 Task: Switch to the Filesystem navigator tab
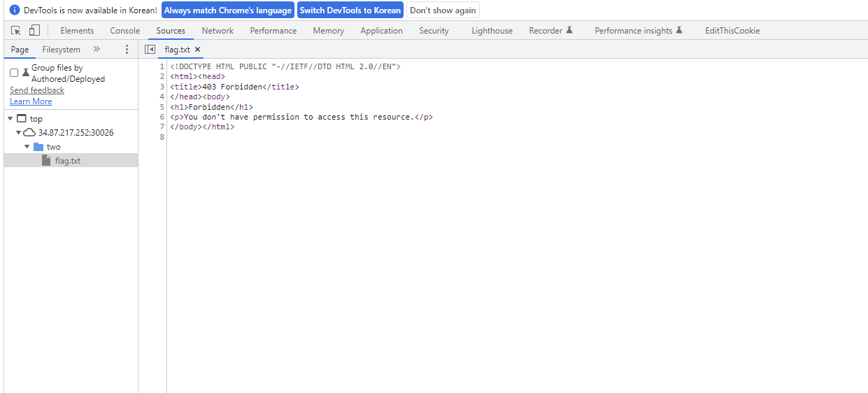[x=62, y=50]
